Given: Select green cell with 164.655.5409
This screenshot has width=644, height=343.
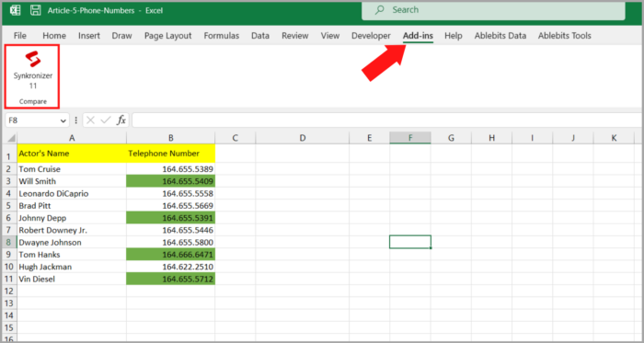Looking at the screenshot, I should click(x=171, y=181).
